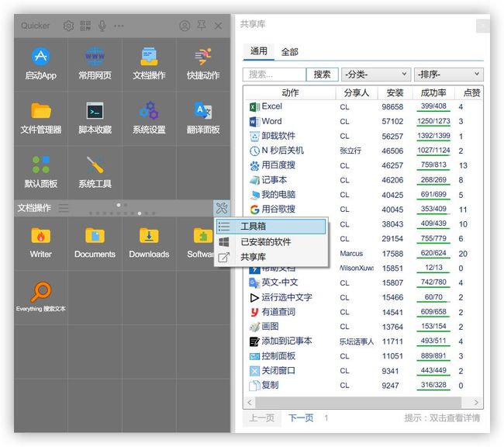Screen dimensions: 504x447
Task: Pin the Quicker panel
Action: (202, 26)
